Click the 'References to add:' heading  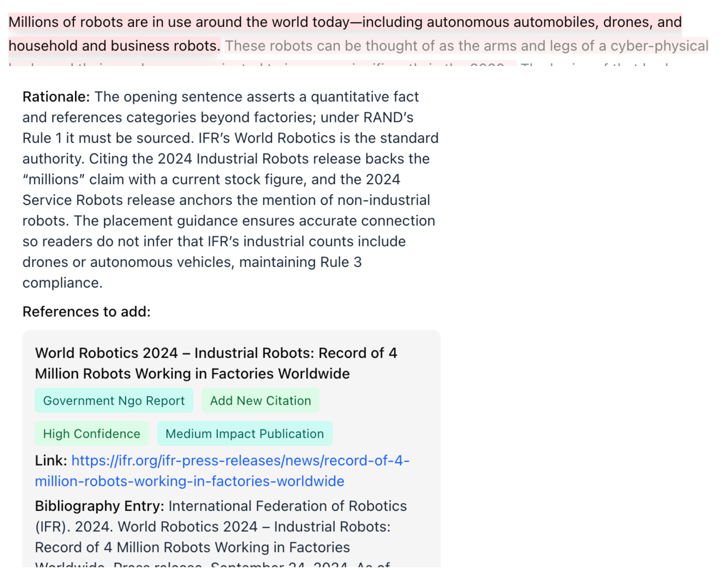[x=86, y=312]
